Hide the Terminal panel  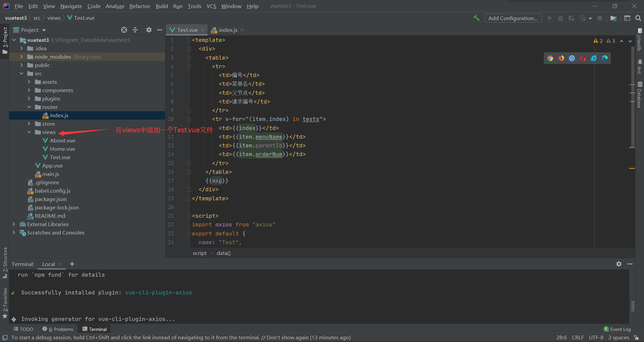pyautogui.click(x=630, y=264)
